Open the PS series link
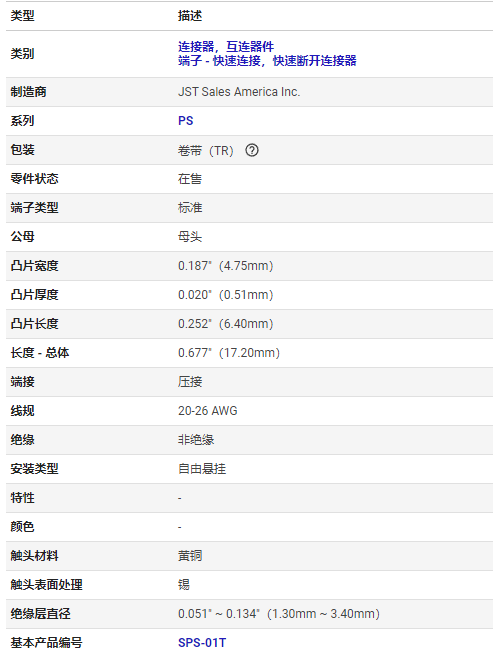The width and height of the screenshot is (493, 656). click(x=185, y=121)
